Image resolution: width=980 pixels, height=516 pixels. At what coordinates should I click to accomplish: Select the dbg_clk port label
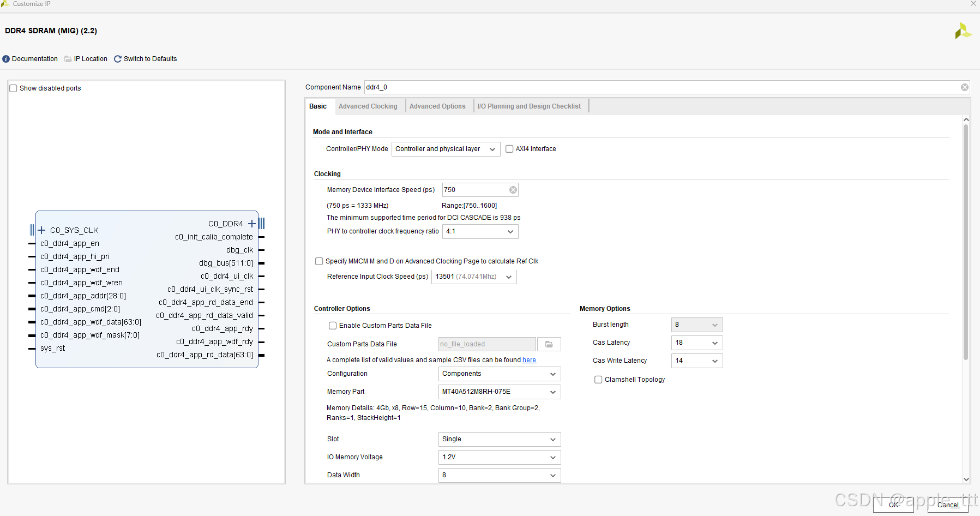click(x=240, y=250)
